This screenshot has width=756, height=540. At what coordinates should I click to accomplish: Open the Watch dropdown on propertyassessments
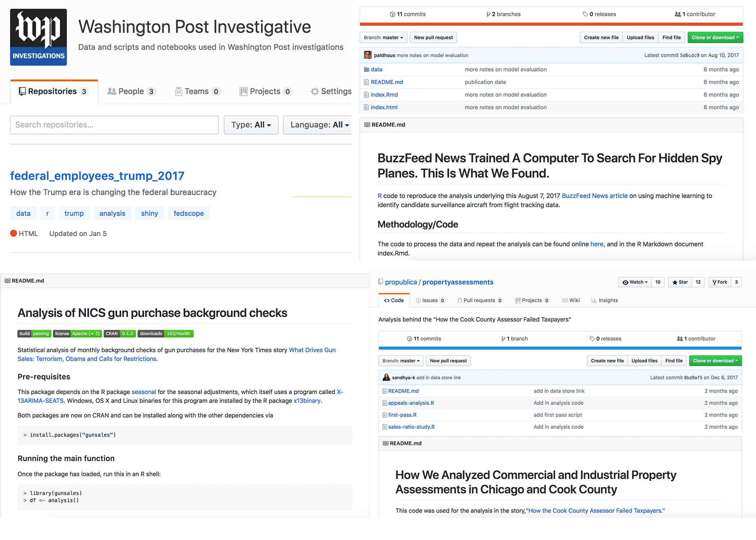tap(635, 282)
